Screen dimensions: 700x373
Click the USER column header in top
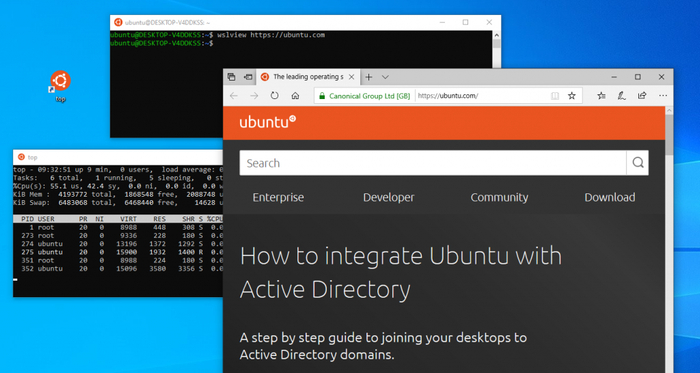(x=46, y=219)
